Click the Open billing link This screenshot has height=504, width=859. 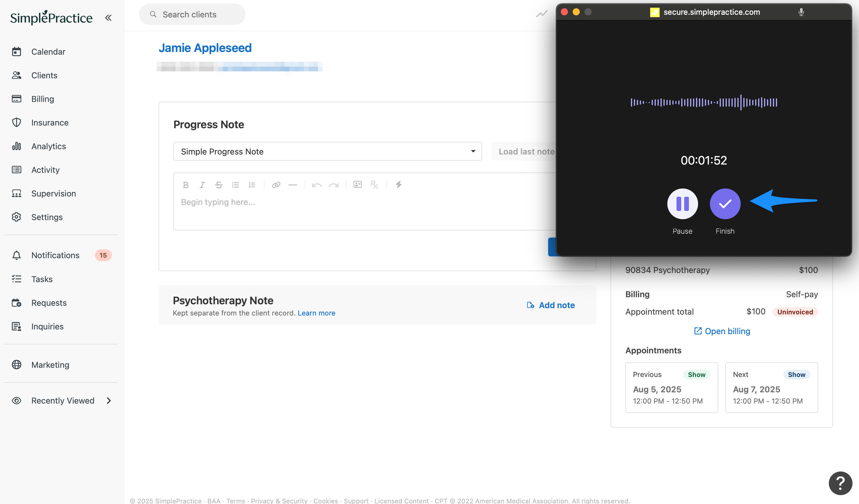(722, 331)
